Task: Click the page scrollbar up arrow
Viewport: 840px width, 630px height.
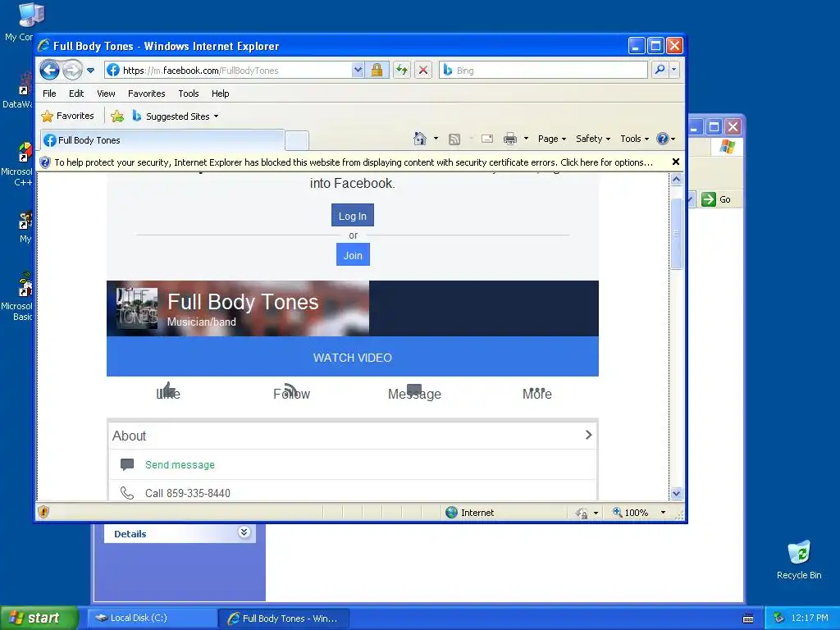Action: [676, 180]
